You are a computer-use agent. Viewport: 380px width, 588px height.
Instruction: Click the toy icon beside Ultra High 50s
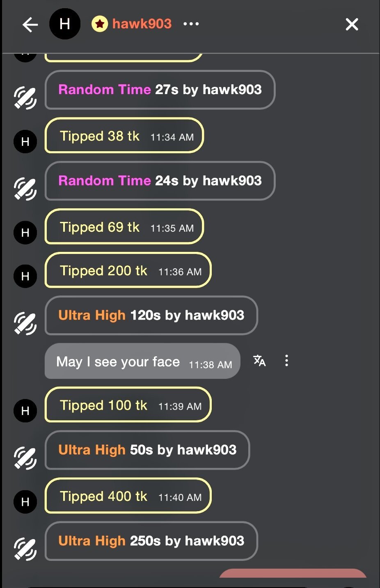tap(25, 458)
